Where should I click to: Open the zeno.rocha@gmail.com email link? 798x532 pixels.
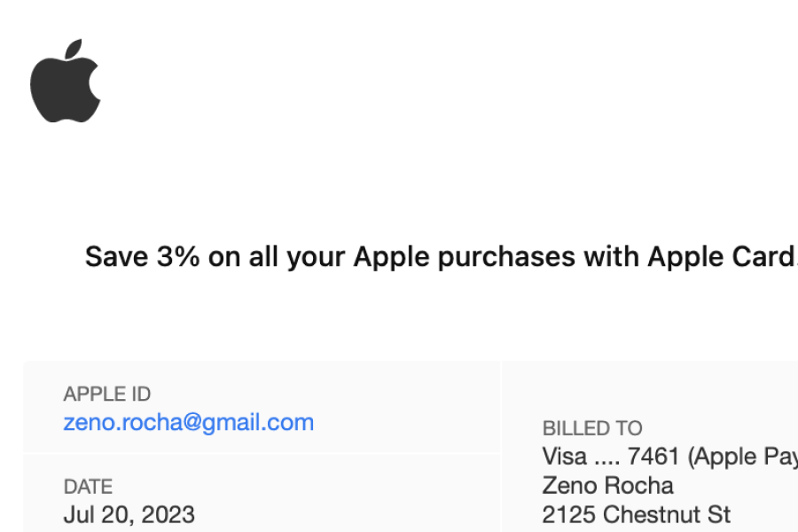coord(188,422)
